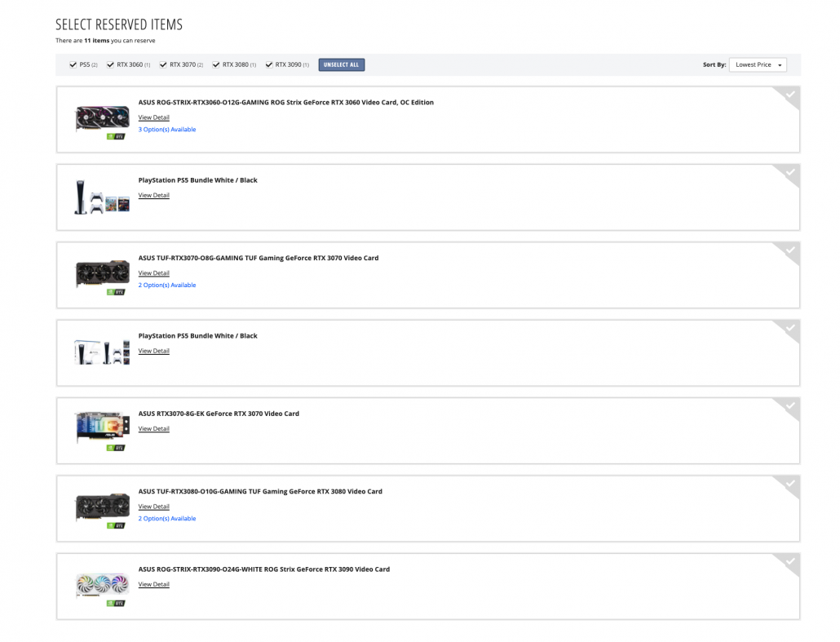
Task: Uncheck the RTX 3080 filter checkbox
Action: coord(216,64)
